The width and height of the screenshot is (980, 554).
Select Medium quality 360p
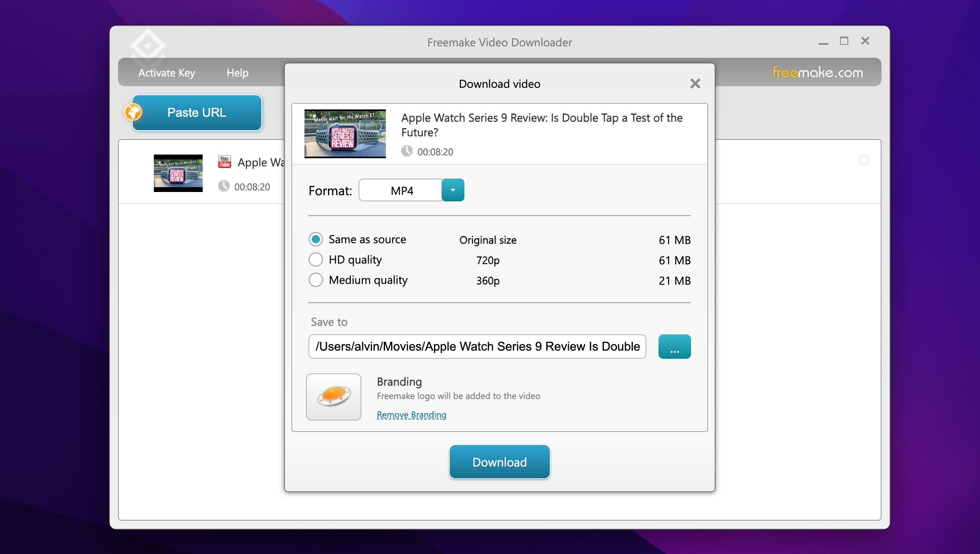(315, 280)
